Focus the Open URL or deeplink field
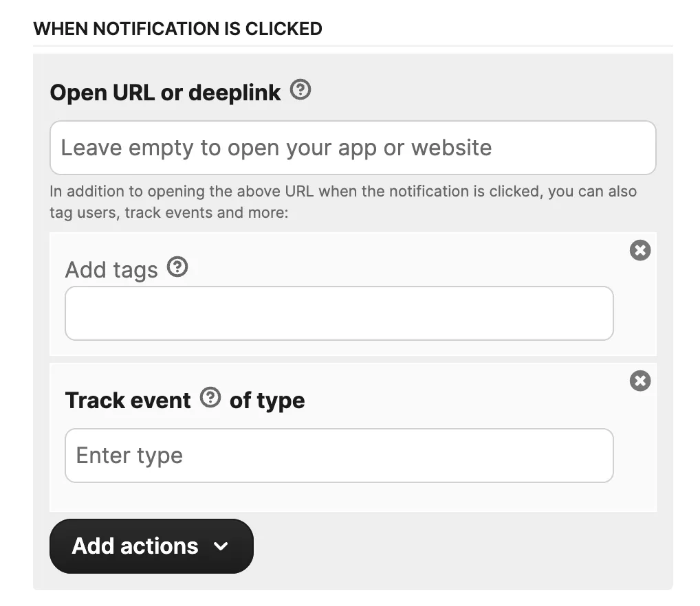The image size is (700, 606). pyautogui.click(x=353, y=148)
